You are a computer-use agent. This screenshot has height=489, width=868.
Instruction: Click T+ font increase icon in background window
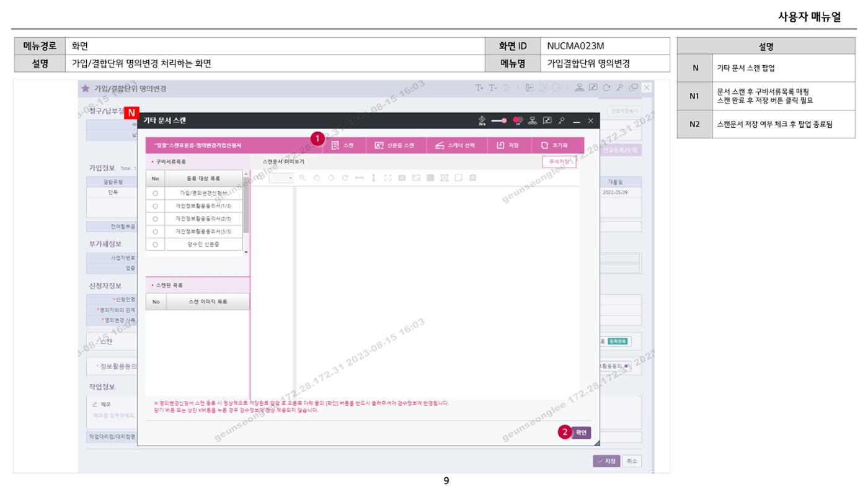[479, 88]
